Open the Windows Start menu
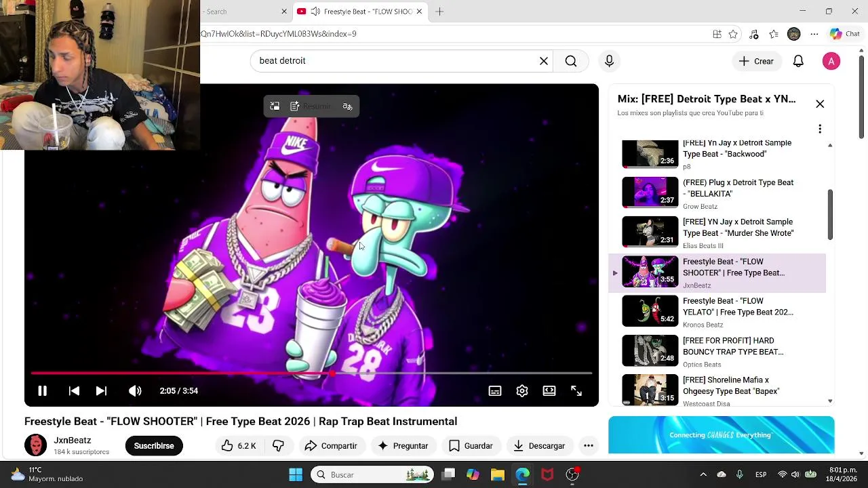 (x=296, y=475)
